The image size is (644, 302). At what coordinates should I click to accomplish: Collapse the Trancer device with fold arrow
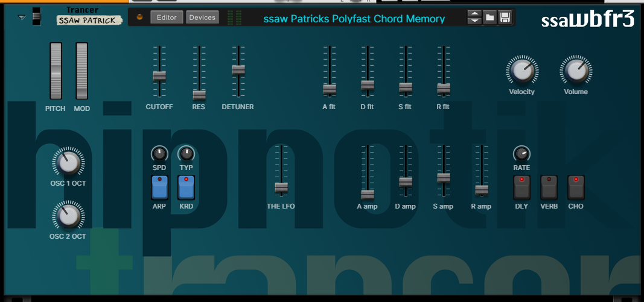[x=22, y=17]
